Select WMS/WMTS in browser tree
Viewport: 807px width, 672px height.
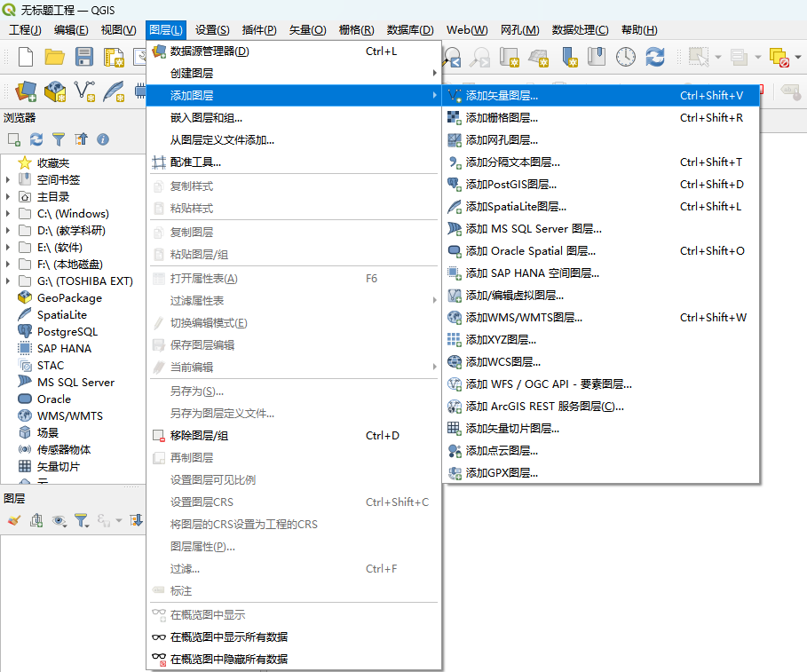click(x=70, y=415)
